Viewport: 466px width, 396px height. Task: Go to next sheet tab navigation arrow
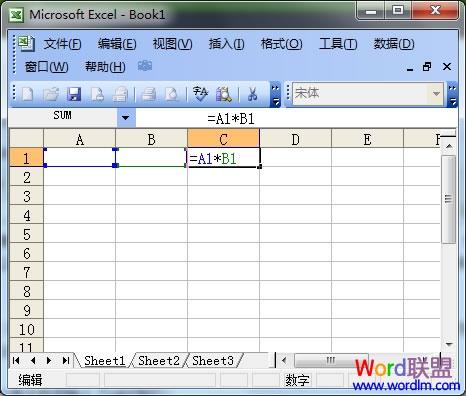(49, 360)
